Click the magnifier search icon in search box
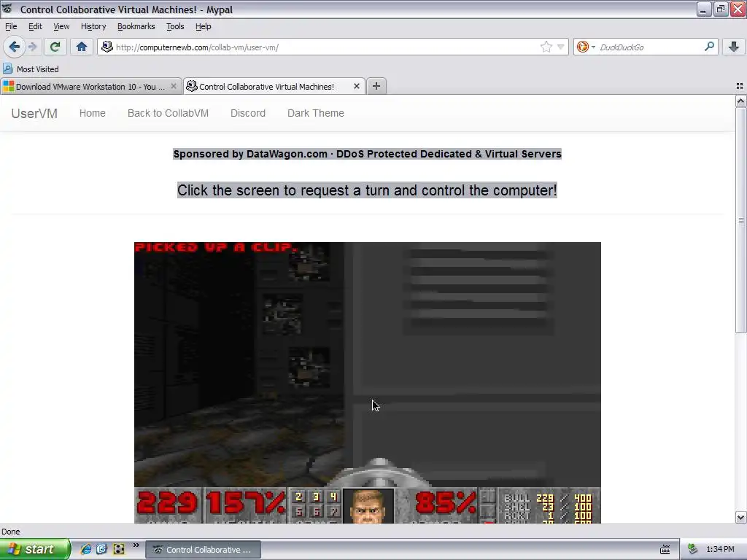Image resolution: width=747 pixels, height=560 pixels. 709,47
